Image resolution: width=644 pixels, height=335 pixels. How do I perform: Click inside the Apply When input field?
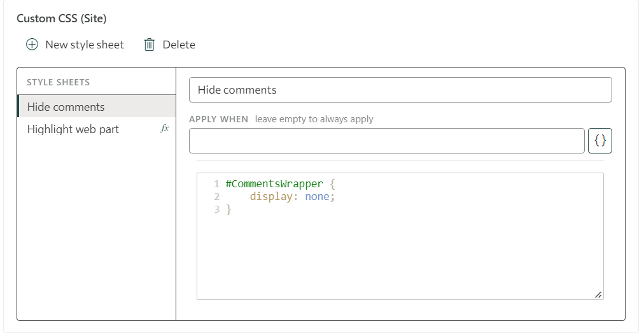(x=386, y=141)
